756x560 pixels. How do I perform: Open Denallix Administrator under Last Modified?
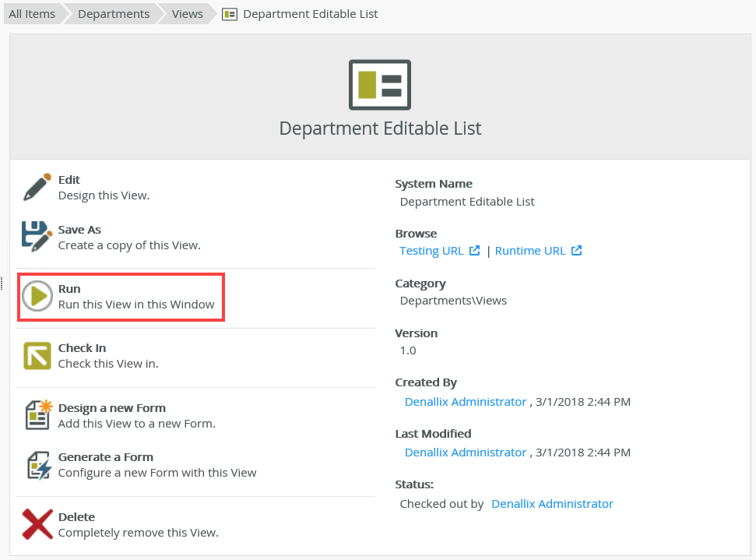[x=466, y=453]
